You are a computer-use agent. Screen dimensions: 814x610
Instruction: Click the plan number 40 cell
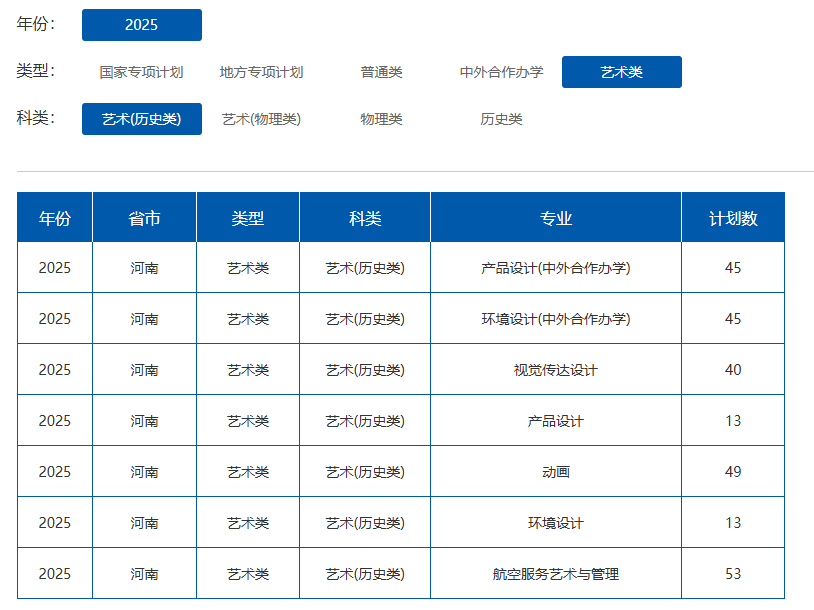733,370
